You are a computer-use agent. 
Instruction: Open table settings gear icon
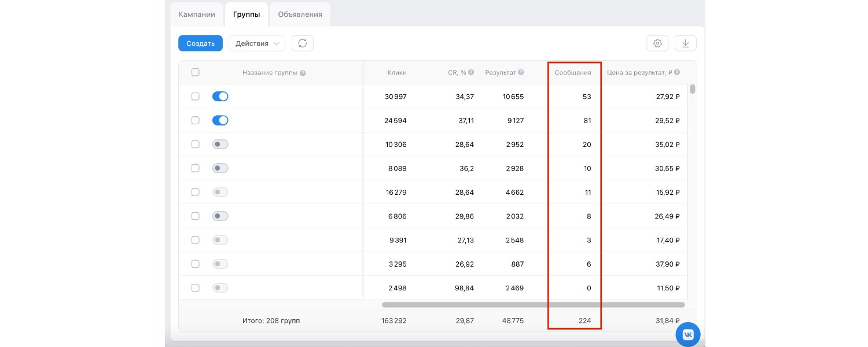click(657, 43)
